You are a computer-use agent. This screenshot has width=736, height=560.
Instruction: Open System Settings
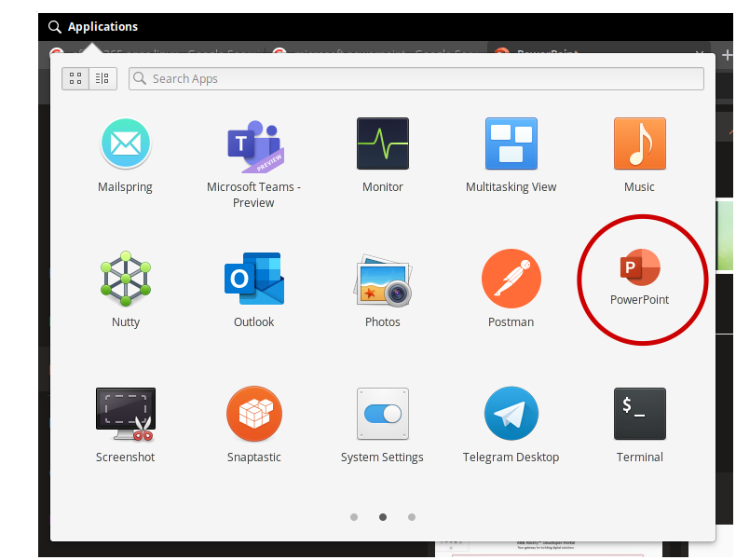pos(383,414)
